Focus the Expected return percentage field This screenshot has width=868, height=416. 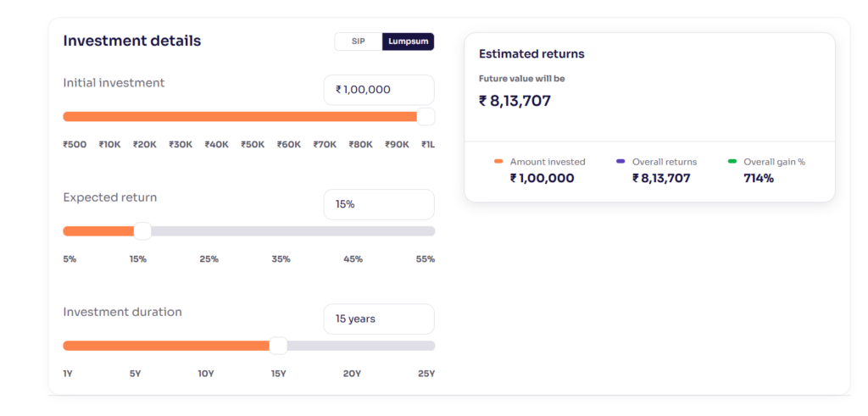379,204
